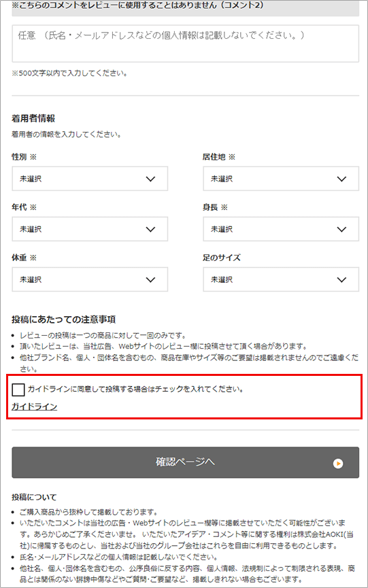Open the 身長 selection dropdown
This screenshot has height=588, width=368.
(x=281, y=229)
